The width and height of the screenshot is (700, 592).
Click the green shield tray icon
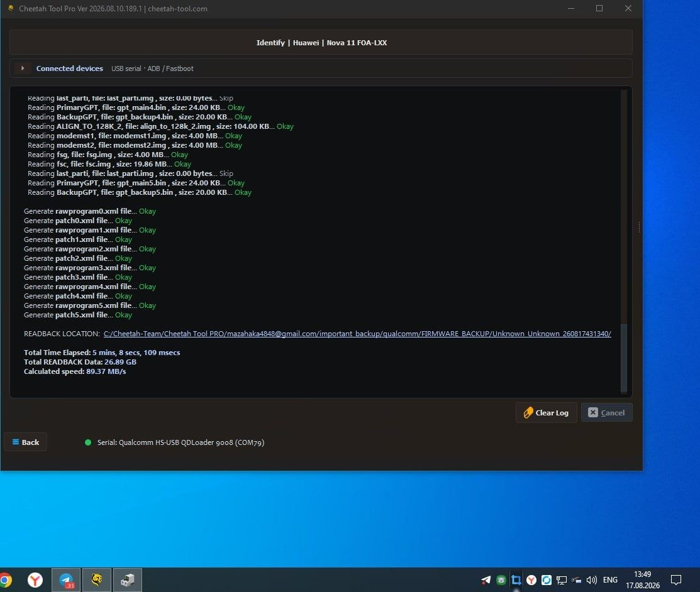(501, 580)
